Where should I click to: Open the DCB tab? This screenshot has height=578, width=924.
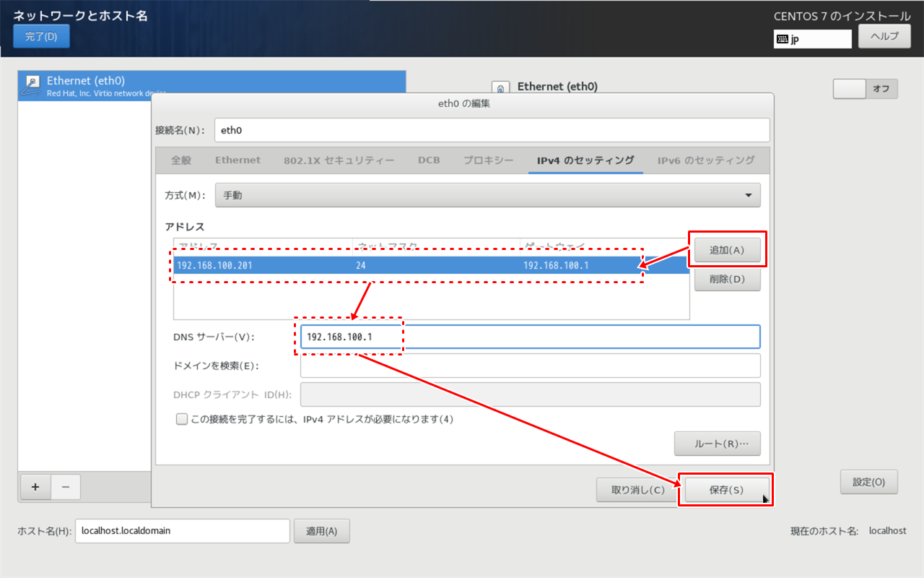[429, 160]
